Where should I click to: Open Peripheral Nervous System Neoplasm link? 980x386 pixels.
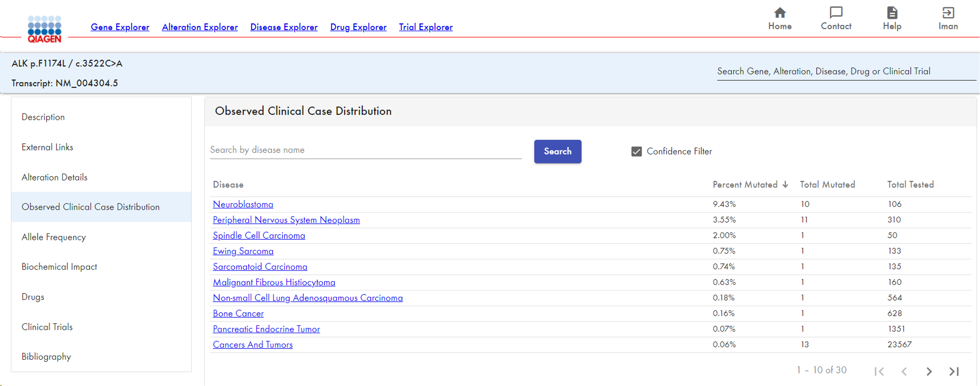point(286,220)
